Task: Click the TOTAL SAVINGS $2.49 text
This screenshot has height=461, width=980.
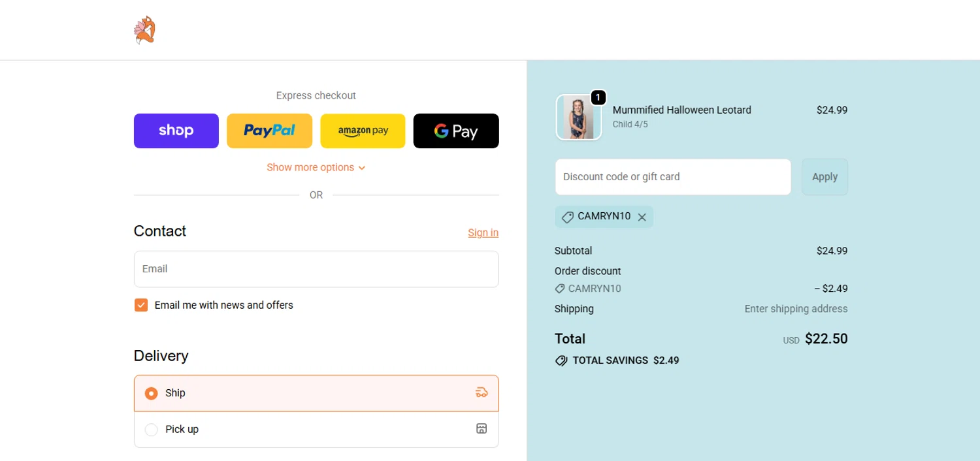Action: point(626,360)
